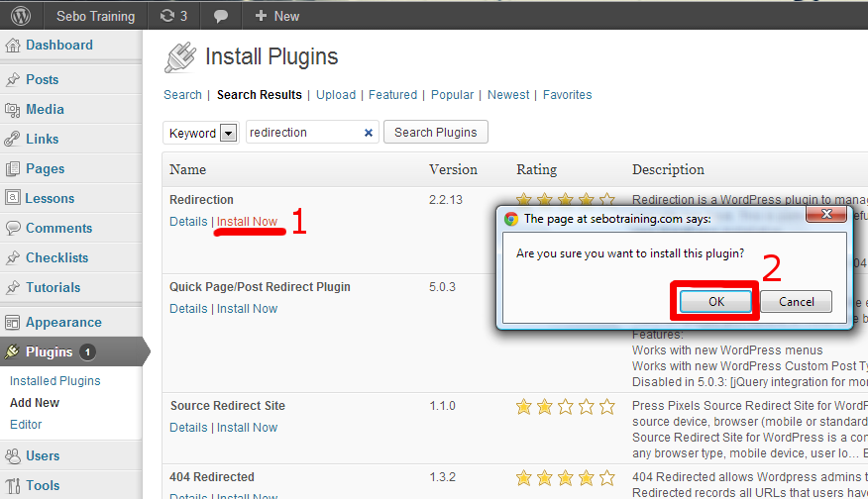Click the Media icon in sidebar
868x499 pixels.
[13, 110]
